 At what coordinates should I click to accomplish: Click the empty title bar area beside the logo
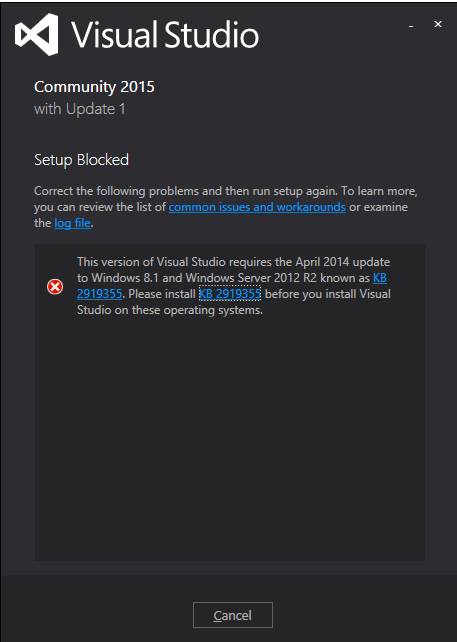click(x=332, y=35)
